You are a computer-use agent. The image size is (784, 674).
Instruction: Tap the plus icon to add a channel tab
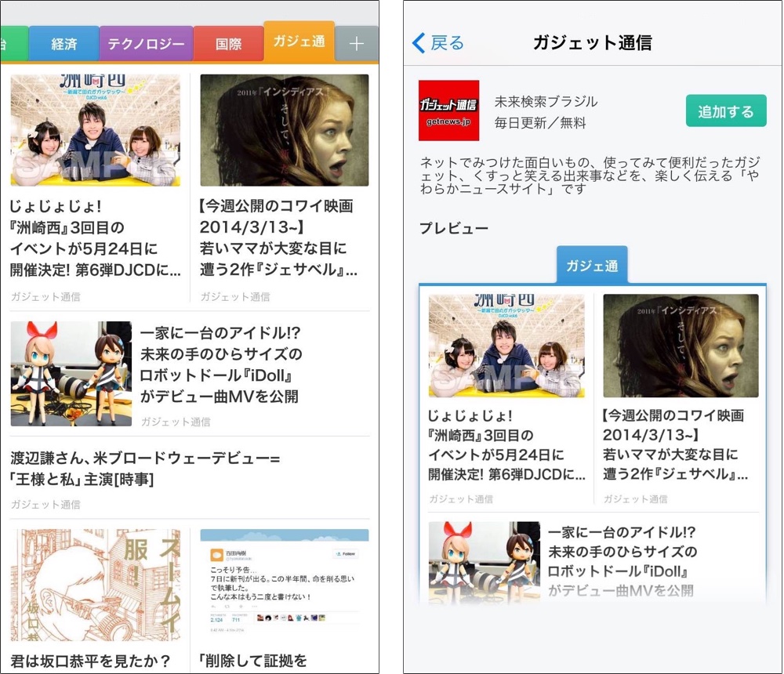[x=357, y=44]
